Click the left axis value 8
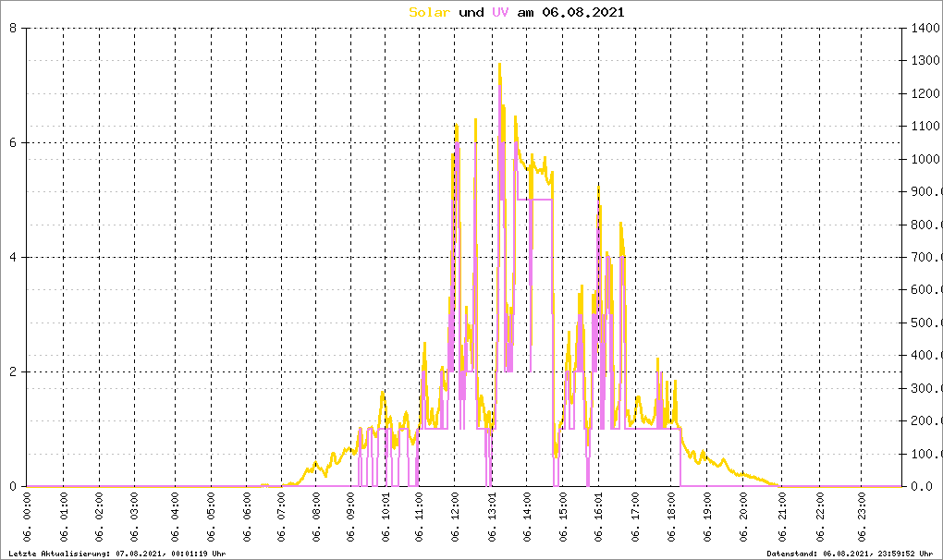Viewport: 943px width, 560px height. (x=13, y=28)
